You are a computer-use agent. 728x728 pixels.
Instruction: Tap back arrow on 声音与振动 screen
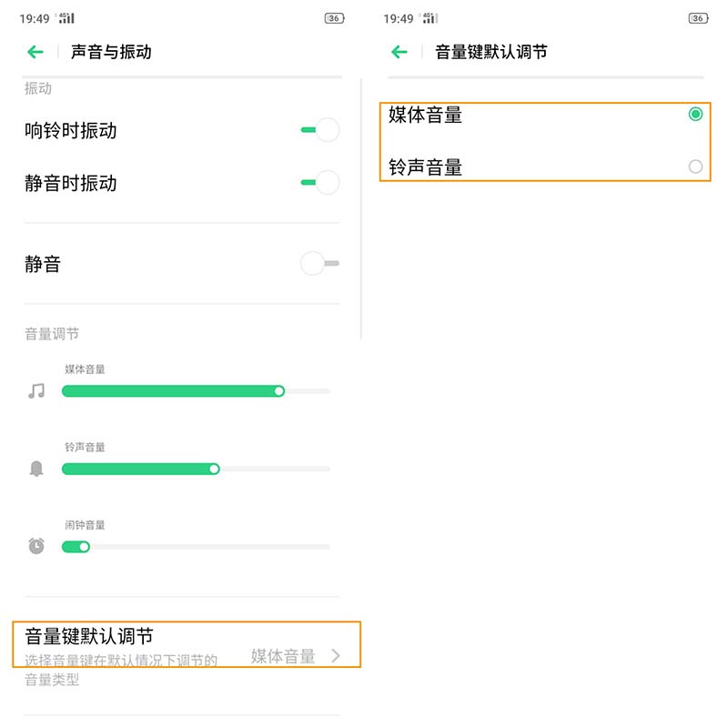click(35, 52)
